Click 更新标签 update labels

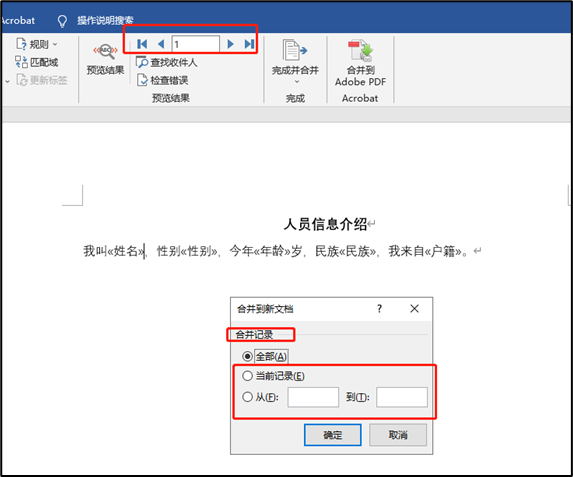[42, 80]
